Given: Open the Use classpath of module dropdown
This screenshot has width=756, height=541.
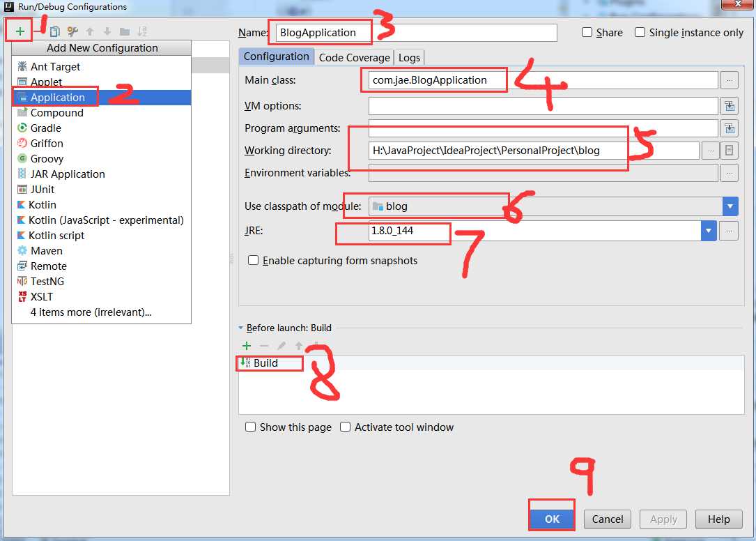Looking at the screenshot, I should pos(730,206).
